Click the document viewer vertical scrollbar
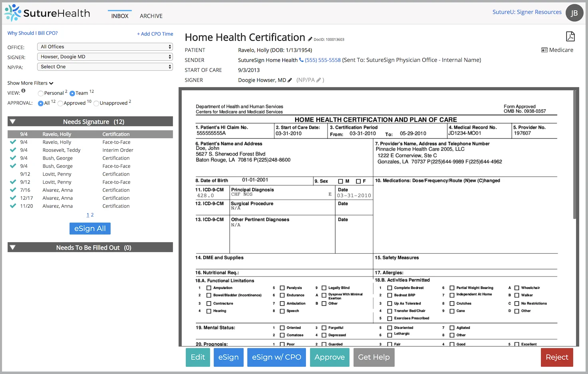 pos(575,160)
